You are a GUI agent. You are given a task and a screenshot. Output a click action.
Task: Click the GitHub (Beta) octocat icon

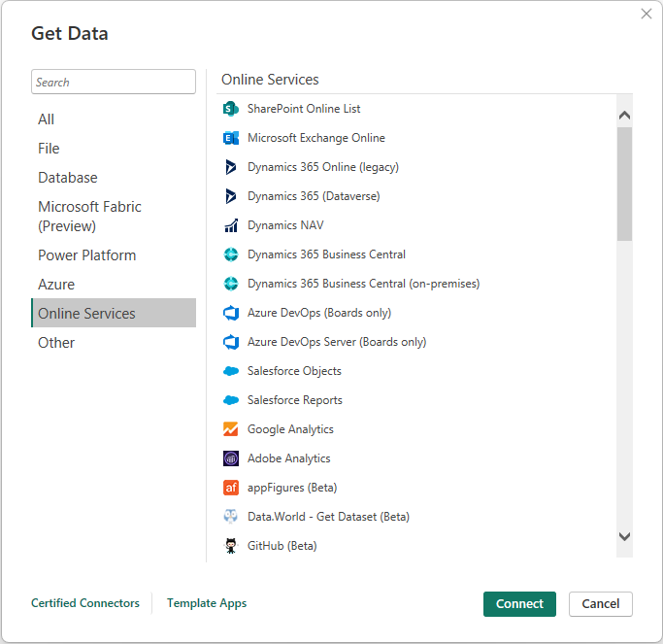[x=231, y=546]
